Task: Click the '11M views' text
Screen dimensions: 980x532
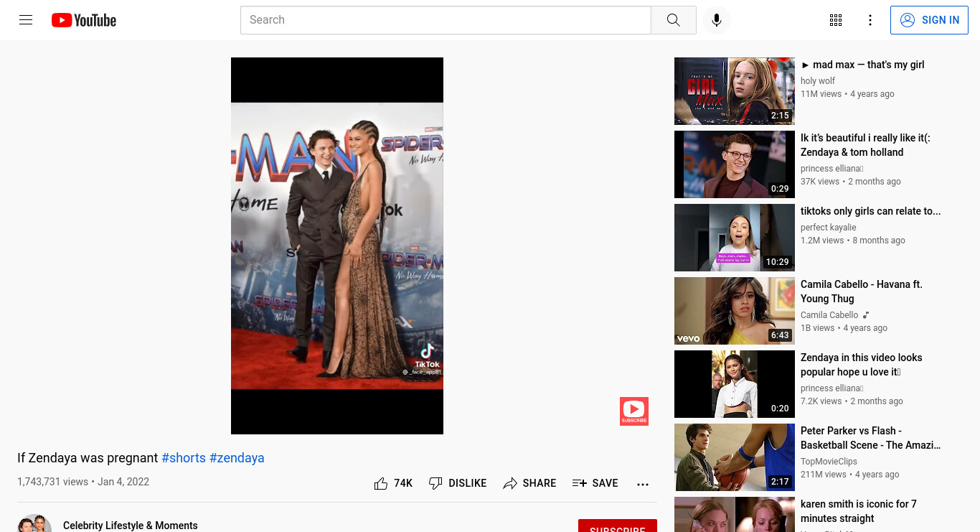Action: coord(821,94)
